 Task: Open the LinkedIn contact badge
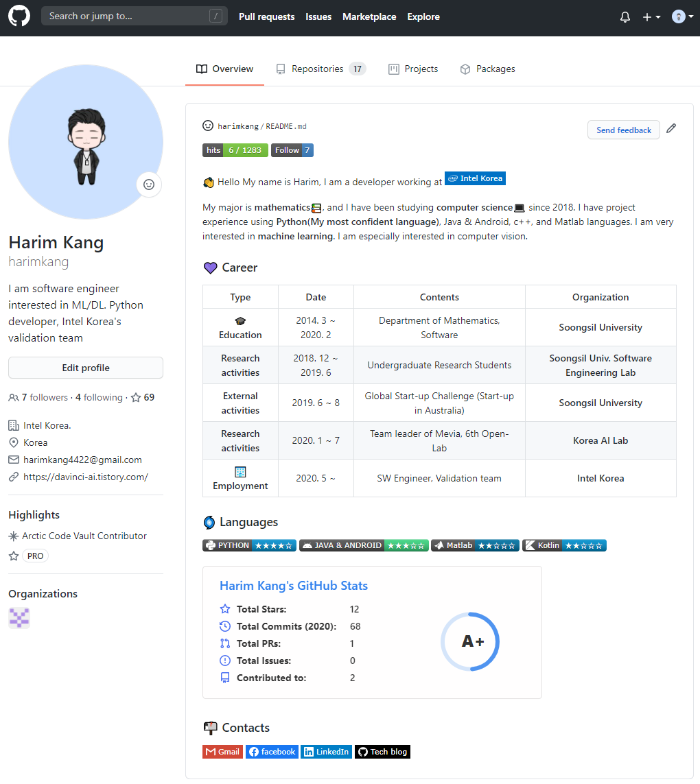point(326,752)
